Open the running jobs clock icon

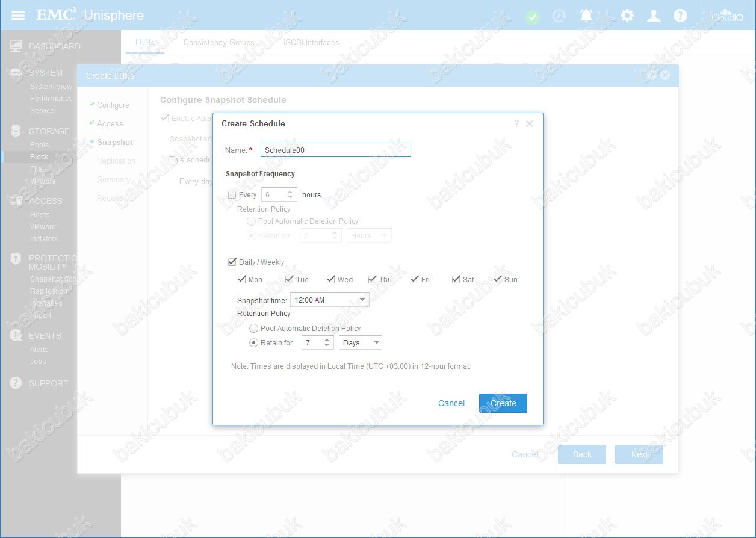click(x=559, y=16)
